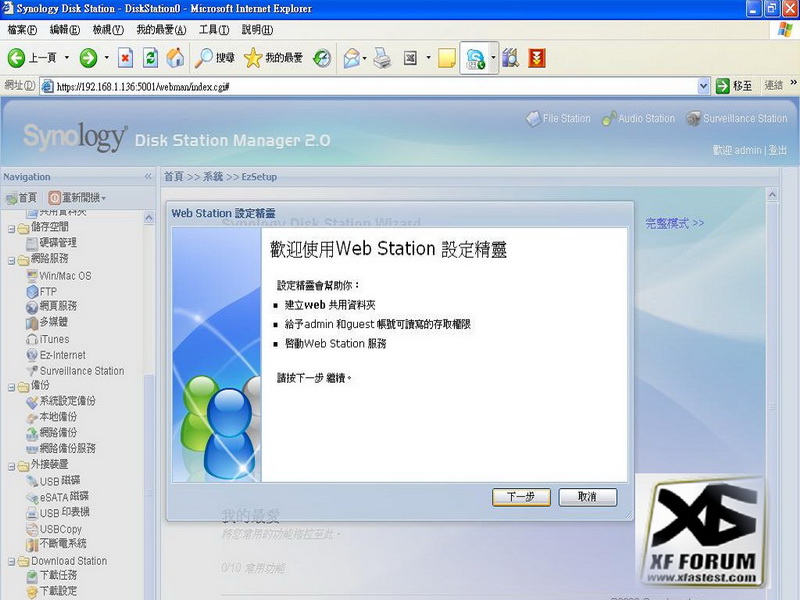Open the media/history round toolbar icon
Image resolution: width=800 pixels, height=600 pixels.
point(321,58)
